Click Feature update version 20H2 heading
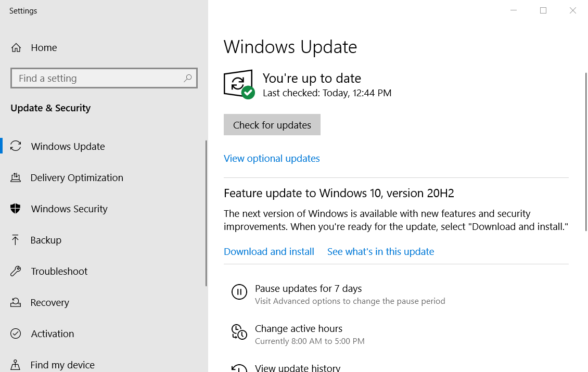Viewport: 588px width, 372px height. tap(339, 193)
